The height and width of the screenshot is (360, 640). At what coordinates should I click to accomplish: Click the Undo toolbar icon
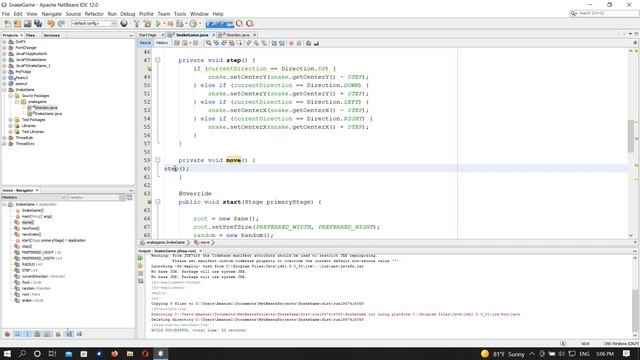[x=51, y=24]
